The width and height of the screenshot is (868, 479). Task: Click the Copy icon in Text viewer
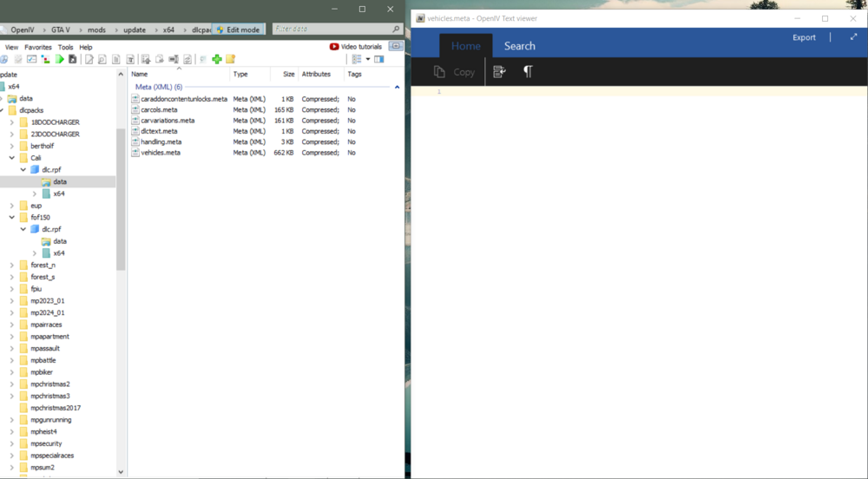click(439, 72)
